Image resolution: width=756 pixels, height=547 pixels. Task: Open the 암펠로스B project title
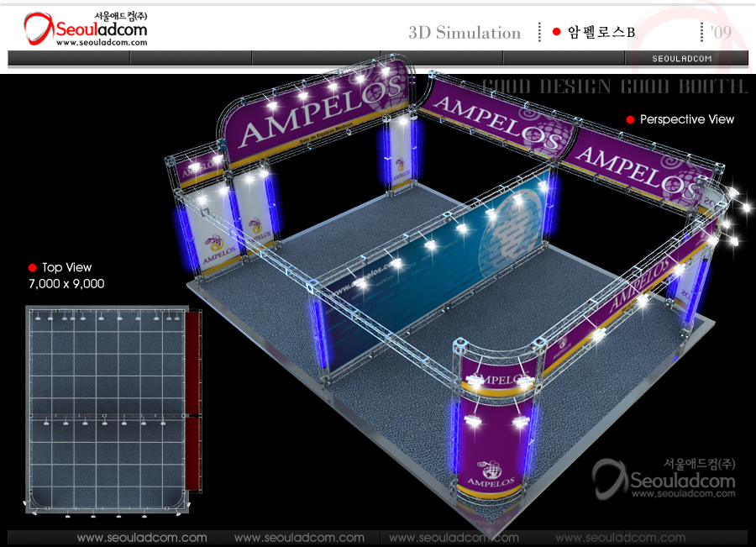(601, 33)
